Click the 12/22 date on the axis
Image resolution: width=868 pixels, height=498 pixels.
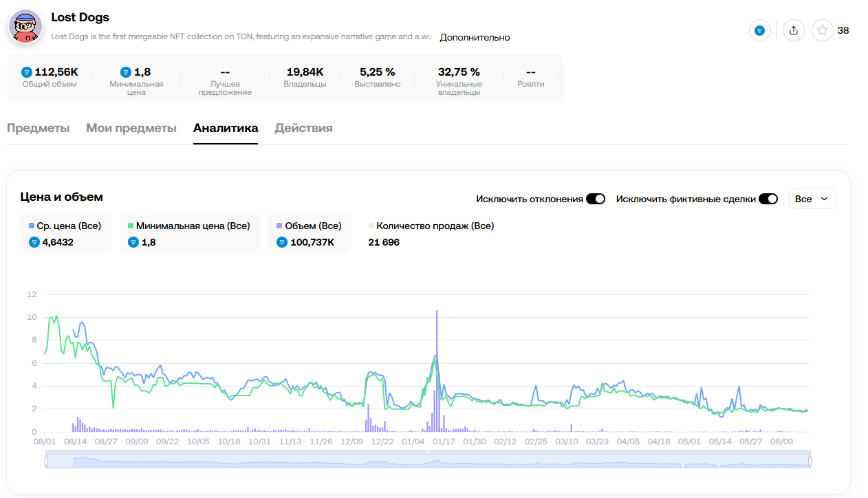point(383,442)
